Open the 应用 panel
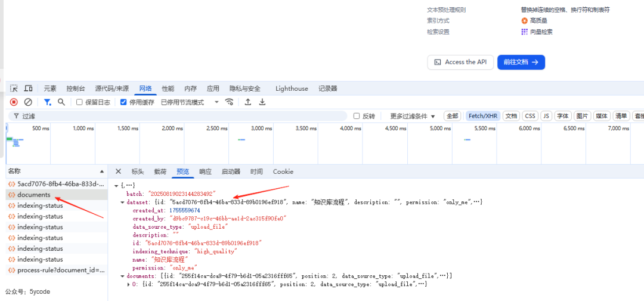Screen dimensions: 644x301 tap(213, 88)
